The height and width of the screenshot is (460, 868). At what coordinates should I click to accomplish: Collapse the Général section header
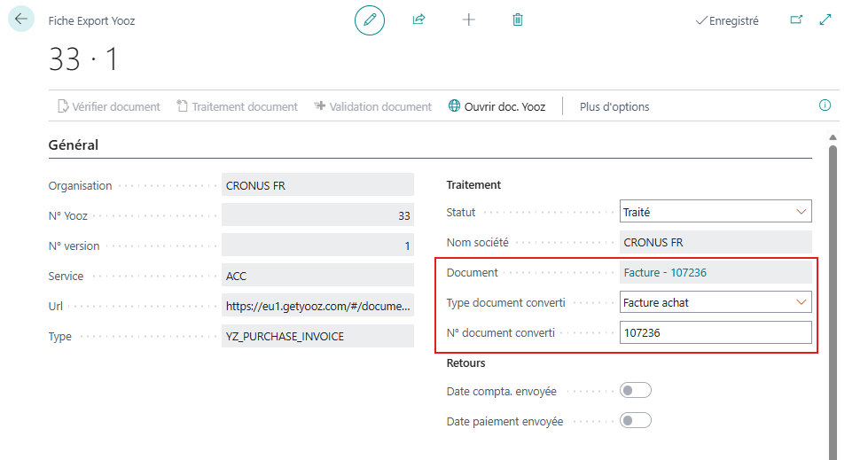pyautogui.click(x=74, y=145)
